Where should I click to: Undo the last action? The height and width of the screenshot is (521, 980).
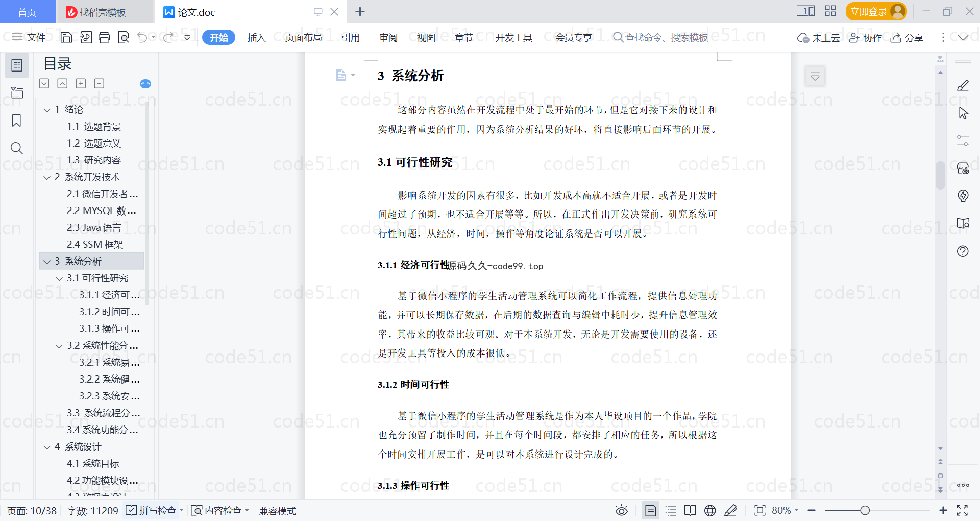pos(142,37)
